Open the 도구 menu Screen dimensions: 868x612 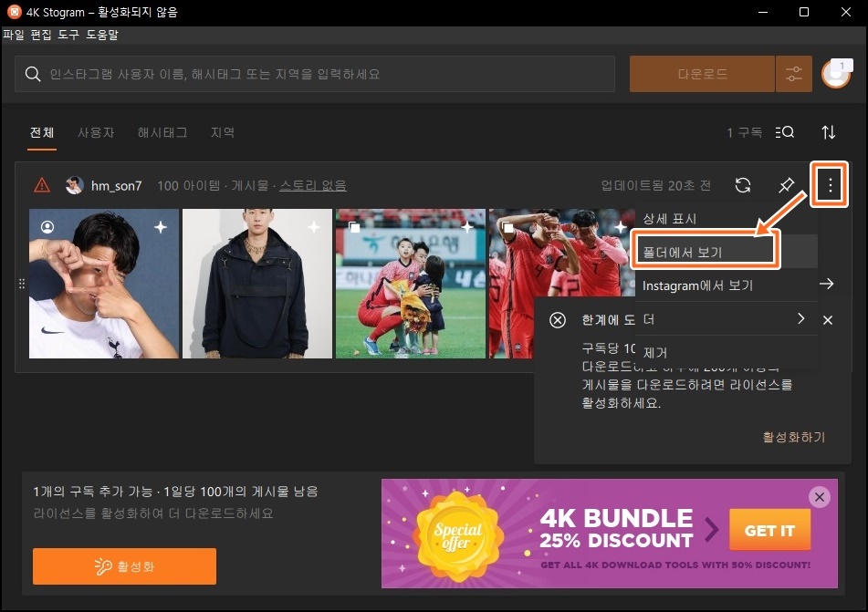click(x=68, y=35)
